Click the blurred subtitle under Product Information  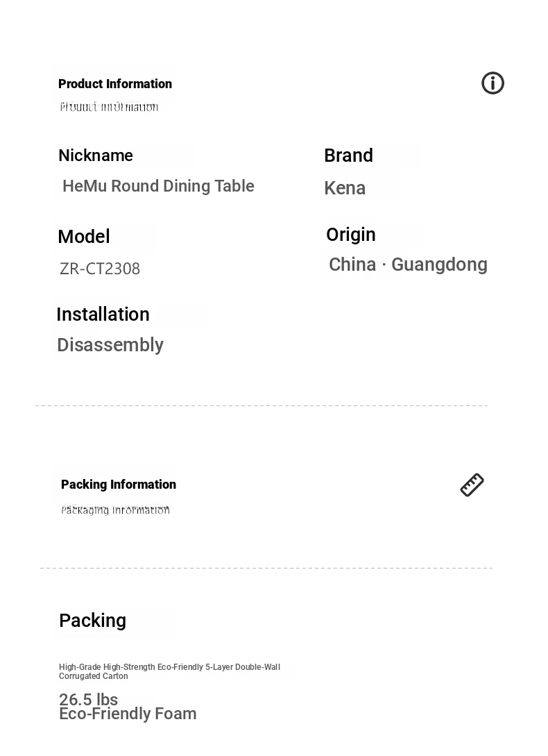[x=109, y=107]
